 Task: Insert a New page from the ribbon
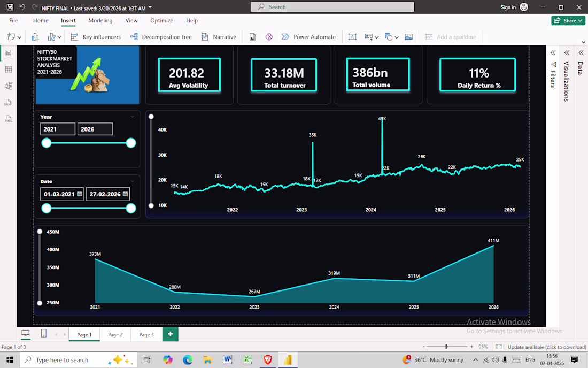(x=11, y=37)
